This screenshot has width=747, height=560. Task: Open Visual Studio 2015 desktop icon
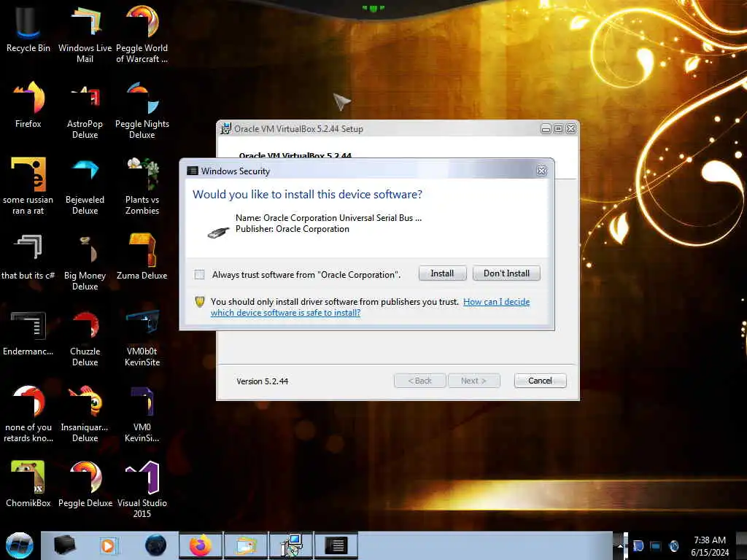(142, 489)
